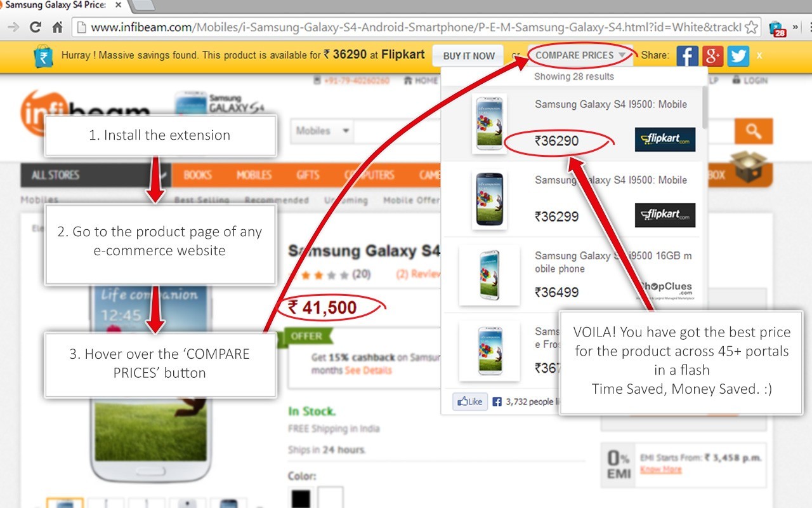The width and height of the screenshot is (812, 508).
Task: Go to the browser home icon
Action: click(57, 27)
